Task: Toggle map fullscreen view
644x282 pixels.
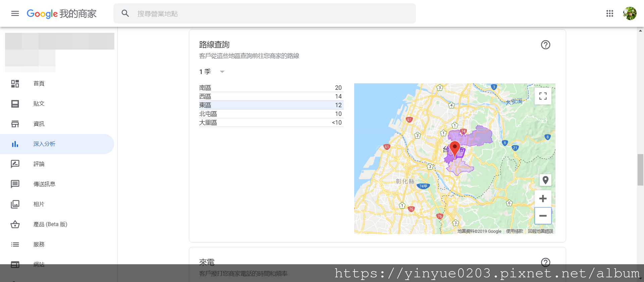Action: (x=543, y=96)
